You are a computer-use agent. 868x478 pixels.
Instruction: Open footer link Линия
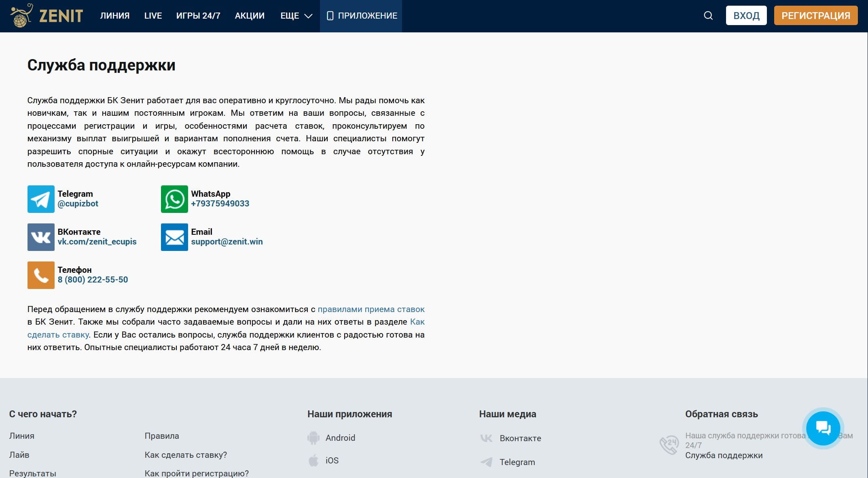pyautogui.click(x=22, y=436)
